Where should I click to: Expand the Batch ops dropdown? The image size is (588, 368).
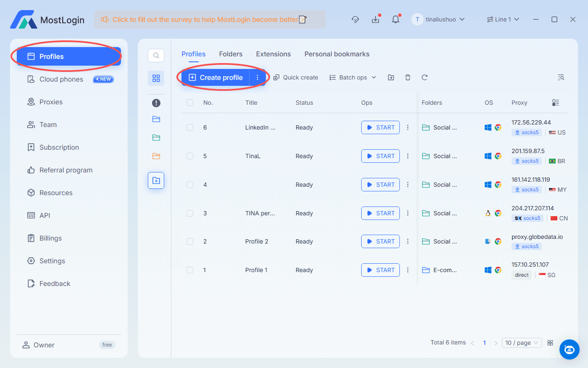tap(352, 77)
